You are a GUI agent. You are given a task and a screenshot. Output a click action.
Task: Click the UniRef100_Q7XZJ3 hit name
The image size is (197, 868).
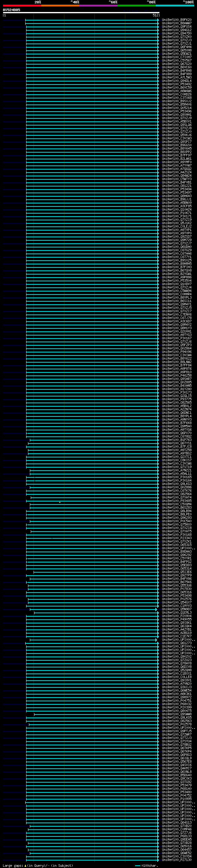point(176,40)
